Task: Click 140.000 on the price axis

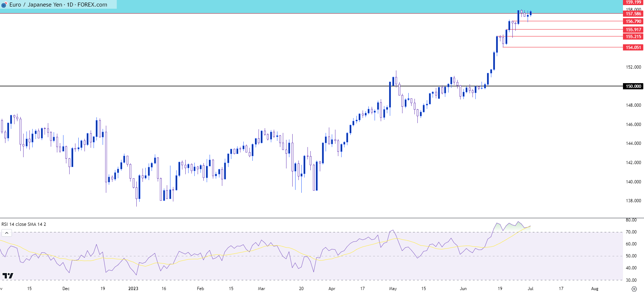Action: coord(633,182)
